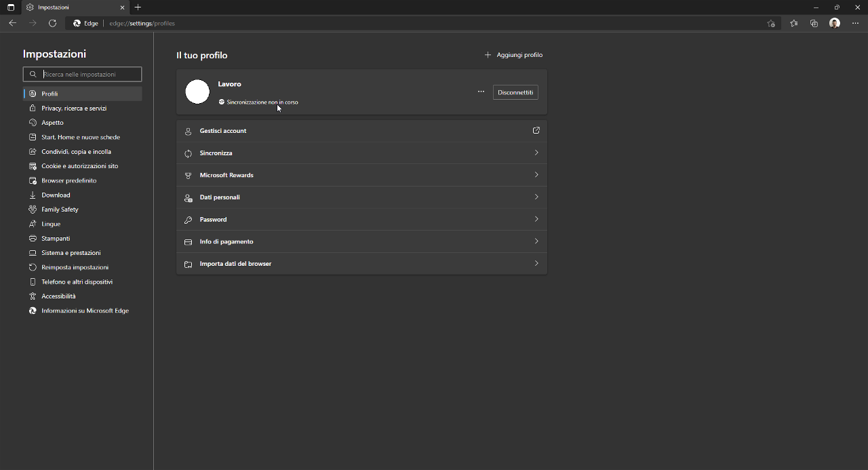Select Privacy, ricerca e servizi in sidebar

click(74, 109)
